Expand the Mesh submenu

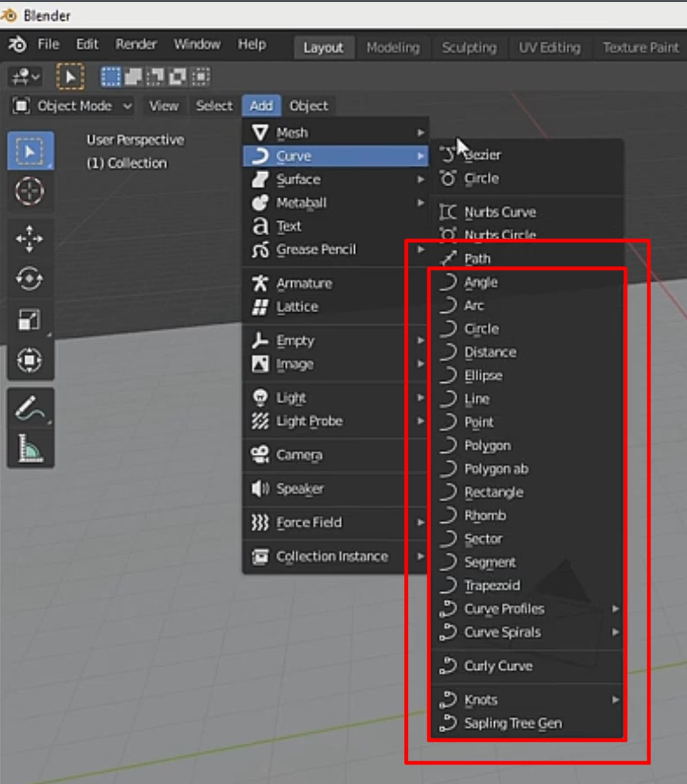[336, 132]
